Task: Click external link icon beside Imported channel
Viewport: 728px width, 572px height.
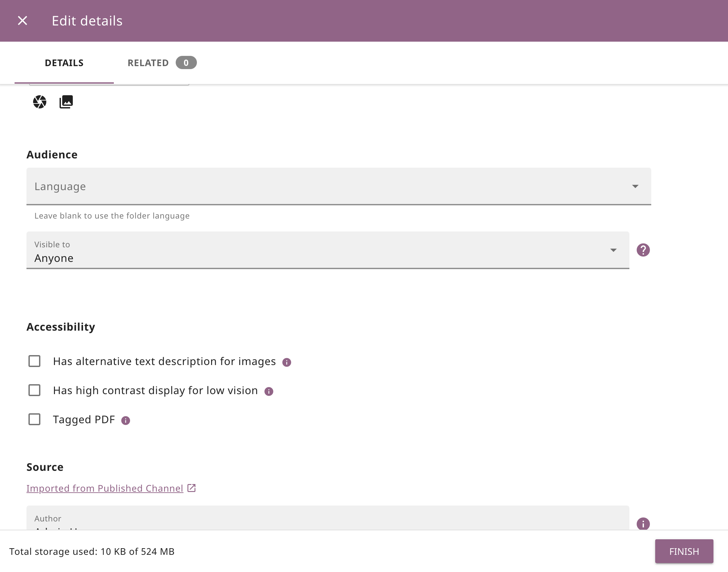Action: coord(192,488)
